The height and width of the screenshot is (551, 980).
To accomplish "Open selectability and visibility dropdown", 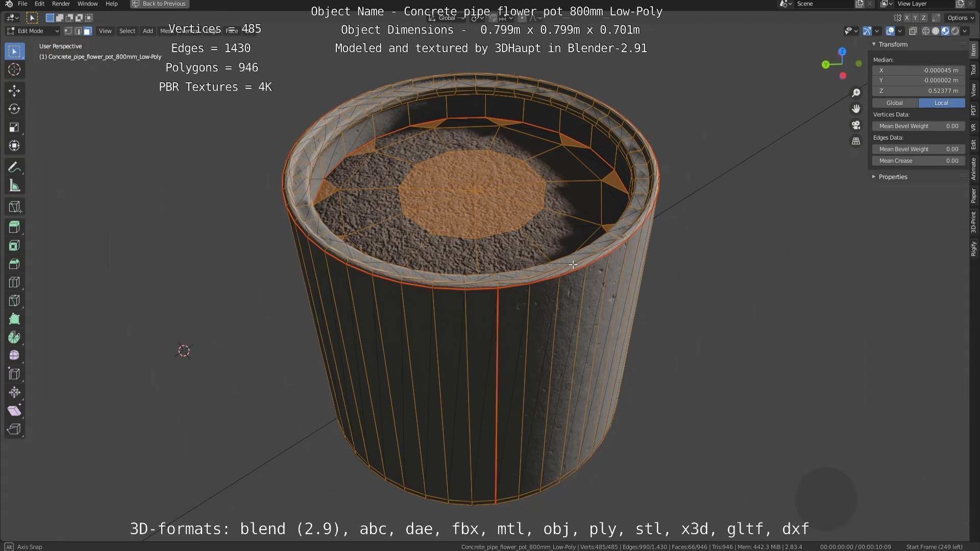I will (850, 31).
